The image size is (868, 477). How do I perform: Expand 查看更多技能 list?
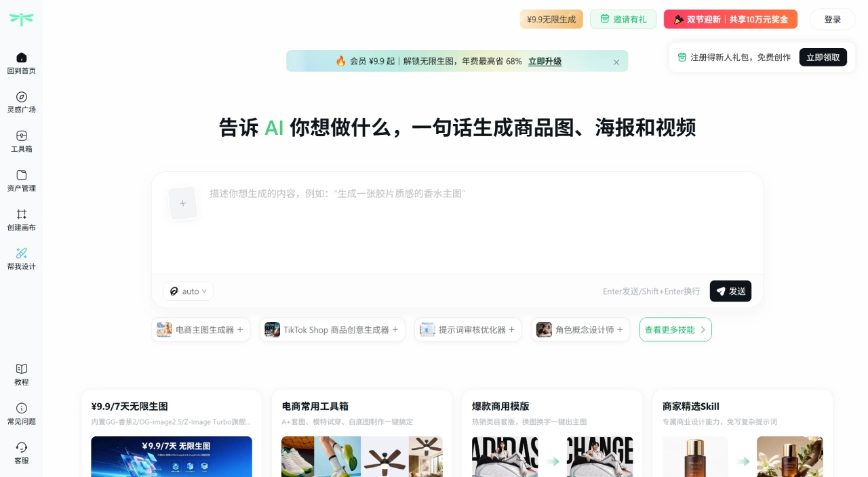[675, 329]
